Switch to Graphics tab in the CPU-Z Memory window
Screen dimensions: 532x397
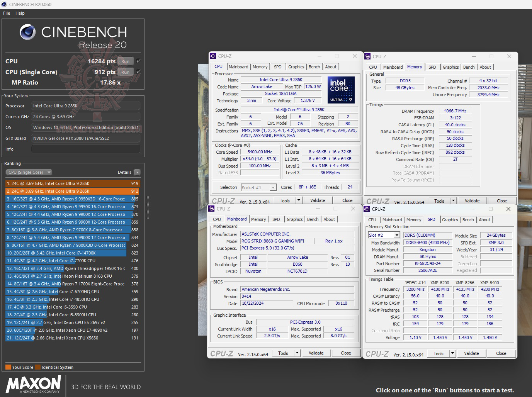[x=451, y=67]
